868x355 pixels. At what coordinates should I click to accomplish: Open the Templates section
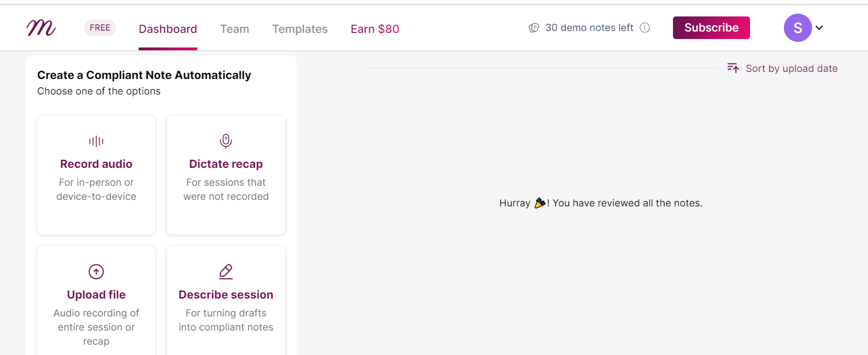point(300,29)
